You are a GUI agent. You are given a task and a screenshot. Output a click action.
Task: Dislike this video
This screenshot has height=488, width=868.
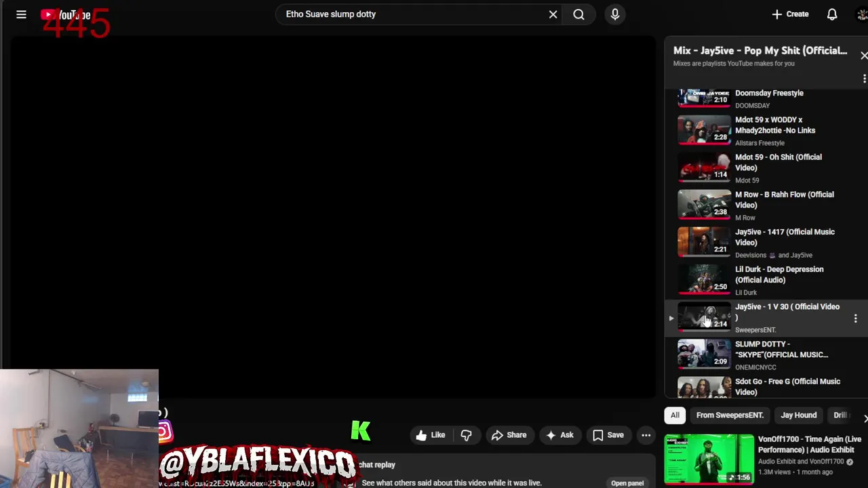click(466, 435)
